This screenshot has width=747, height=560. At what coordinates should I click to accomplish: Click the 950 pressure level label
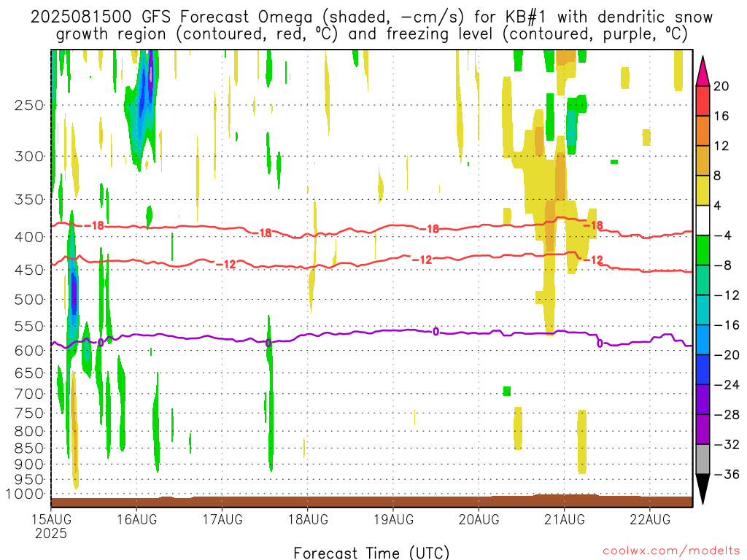click(29, 480)
